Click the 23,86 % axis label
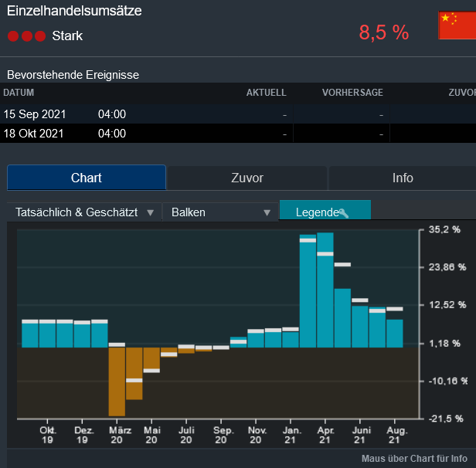This screenshot has width=476, height=468. pyautogui.click(x=447, y=267)
